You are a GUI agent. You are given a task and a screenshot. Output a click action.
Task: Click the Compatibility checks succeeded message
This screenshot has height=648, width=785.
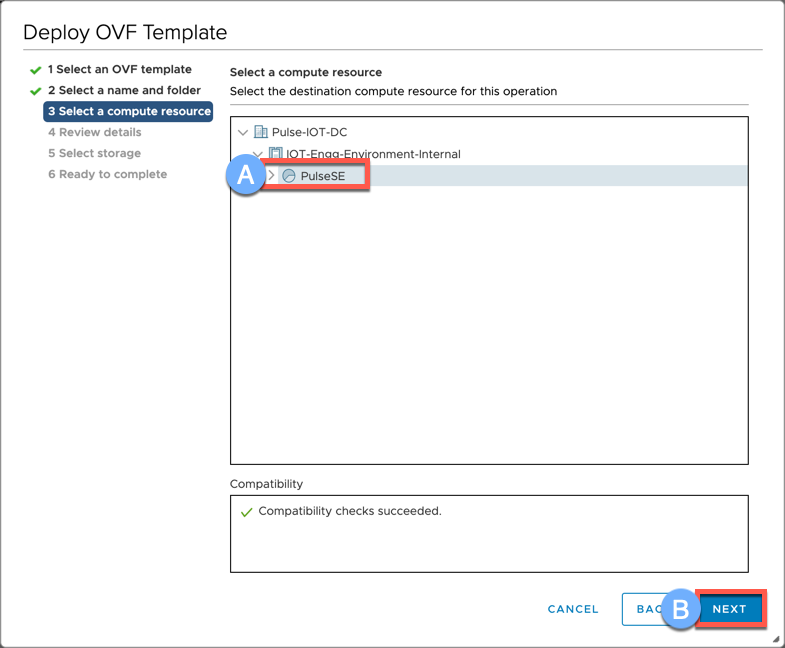(x=350, y=511)
